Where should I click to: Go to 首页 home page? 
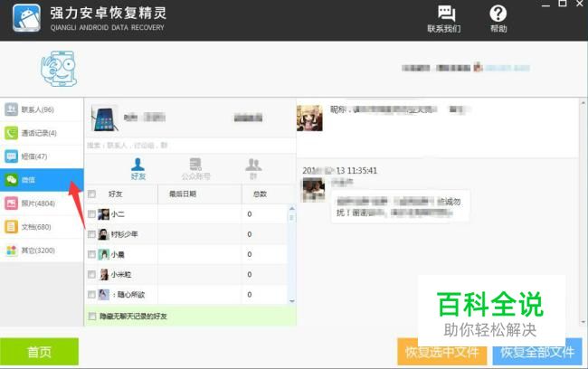[40, 352]
